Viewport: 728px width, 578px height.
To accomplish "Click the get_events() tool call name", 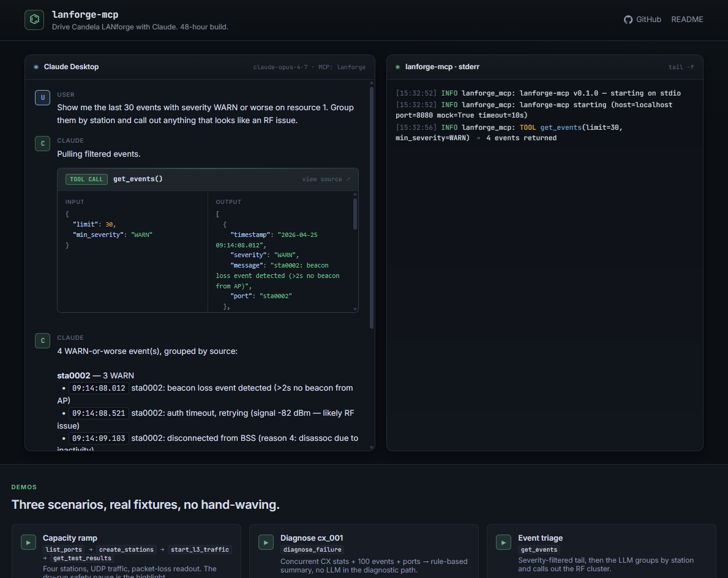I will pyautogui.click(x=138, y=179).
